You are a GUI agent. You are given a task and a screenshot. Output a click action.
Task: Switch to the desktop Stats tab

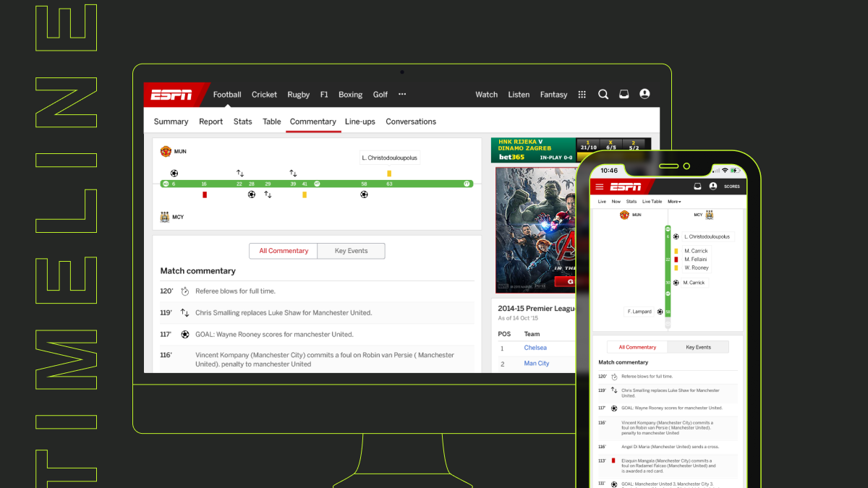click(243, 121)
